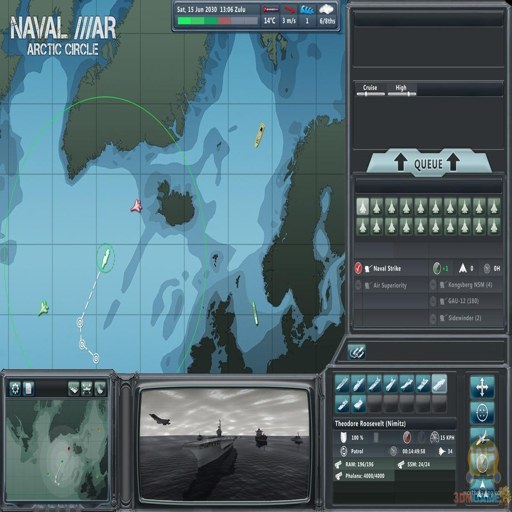This screenshot has height=512, width=512.
Task: Select the Air Superiority mission option
Action: (358, 285)
